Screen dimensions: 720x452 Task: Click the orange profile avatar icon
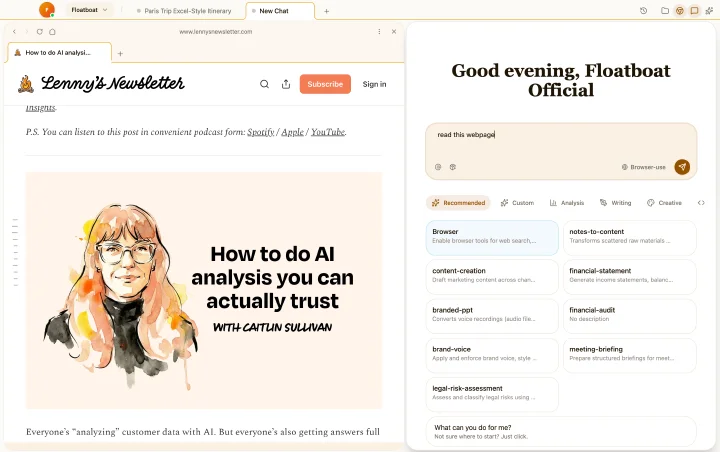(x=47, y=10)
